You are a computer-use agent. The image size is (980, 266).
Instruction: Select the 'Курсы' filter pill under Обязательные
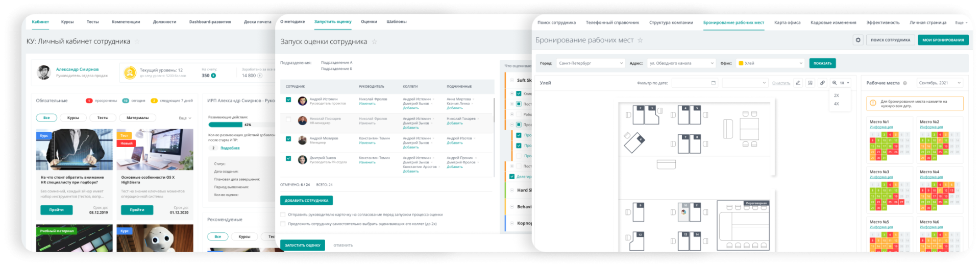point(73,118)
